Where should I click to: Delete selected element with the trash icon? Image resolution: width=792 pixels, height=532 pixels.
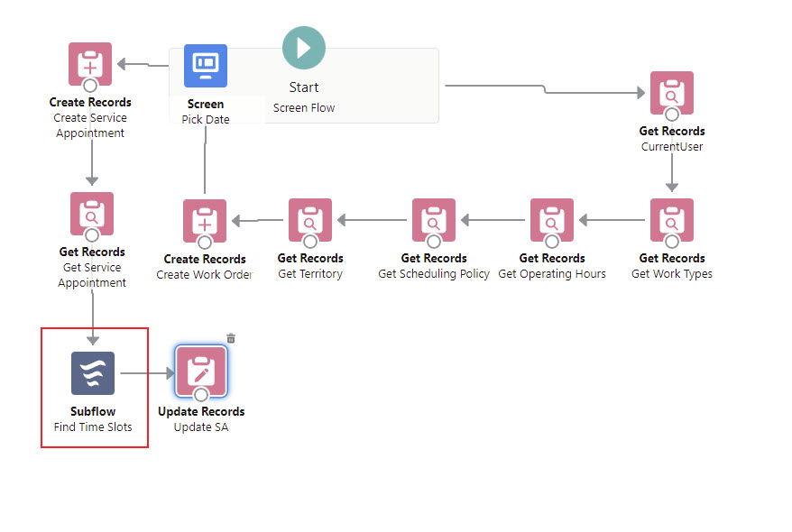click(x=231, y=338)
